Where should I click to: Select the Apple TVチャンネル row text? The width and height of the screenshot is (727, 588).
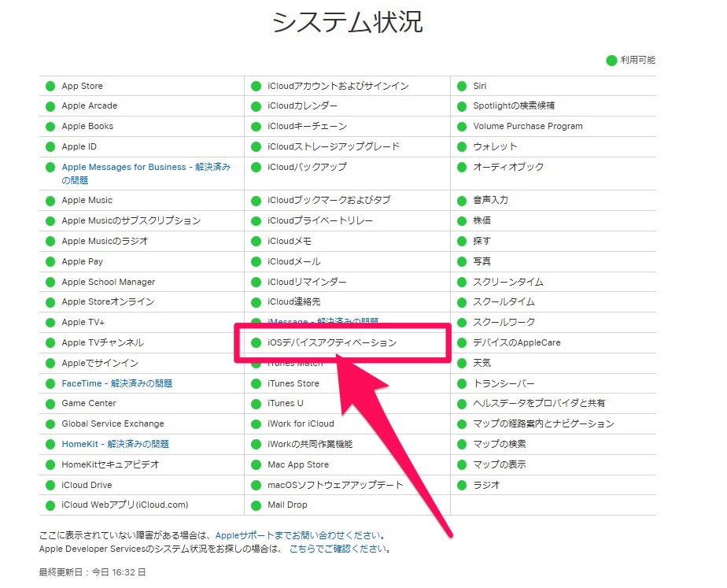click(103, 342)
